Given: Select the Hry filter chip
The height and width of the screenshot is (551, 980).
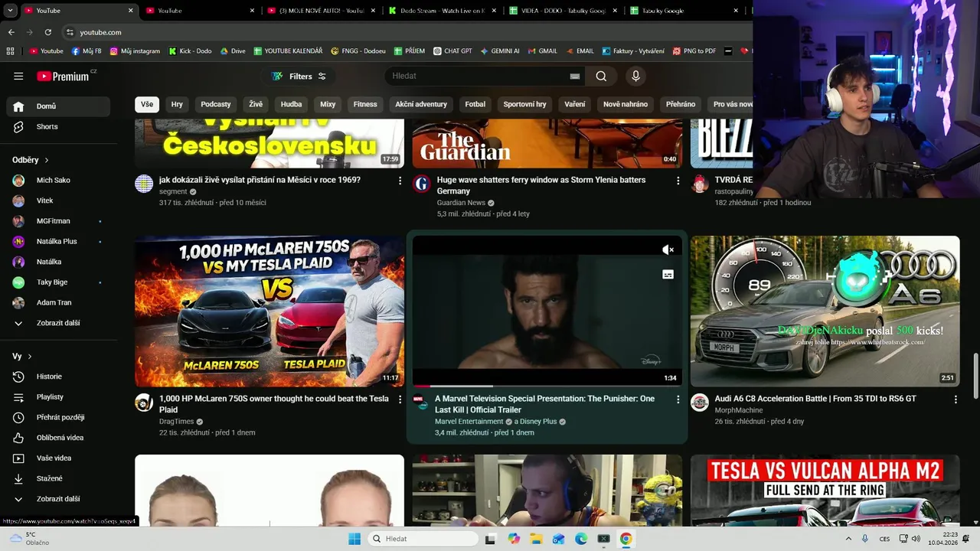Looking at the screenshot, I should tap(177, 104).
